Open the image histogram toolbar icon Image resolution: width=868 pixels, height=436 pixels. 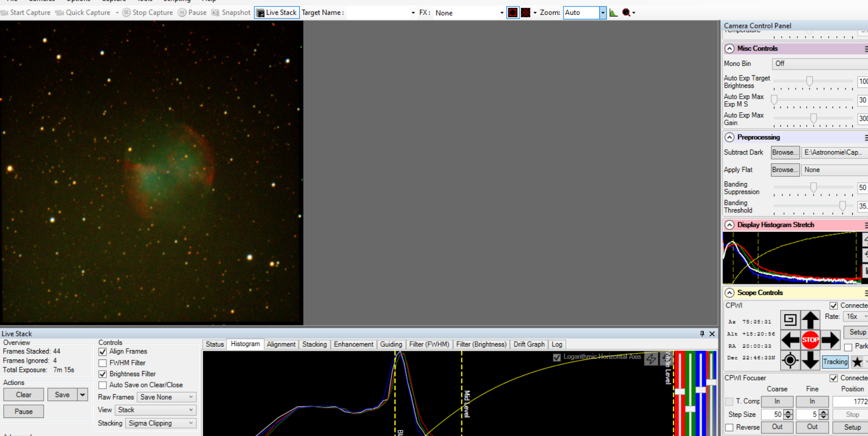[614, 13]
